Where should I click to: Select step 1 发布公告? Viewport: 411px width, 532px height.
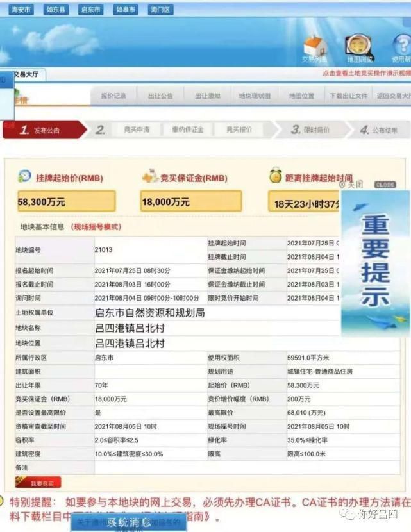click(44, 130)
